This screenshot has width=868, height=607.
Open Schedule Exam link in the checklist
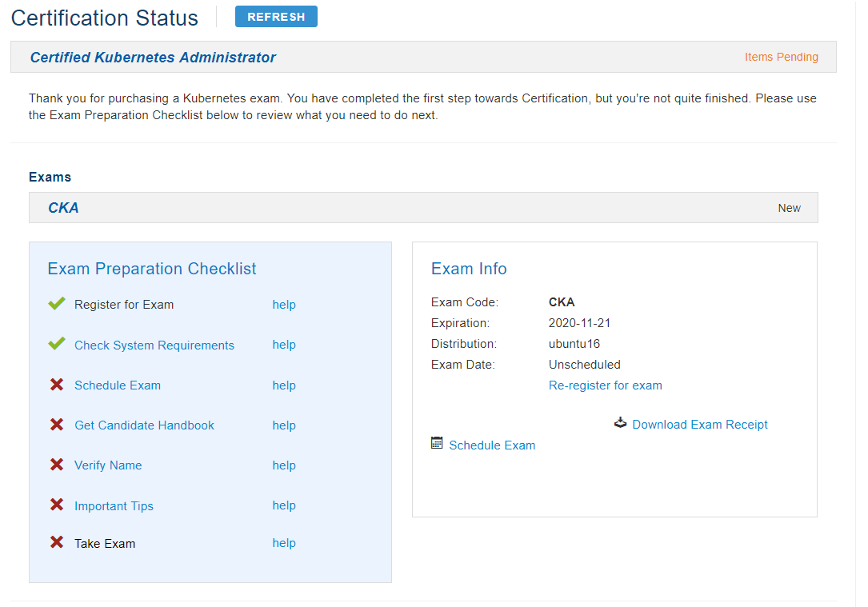pos(118,385)
